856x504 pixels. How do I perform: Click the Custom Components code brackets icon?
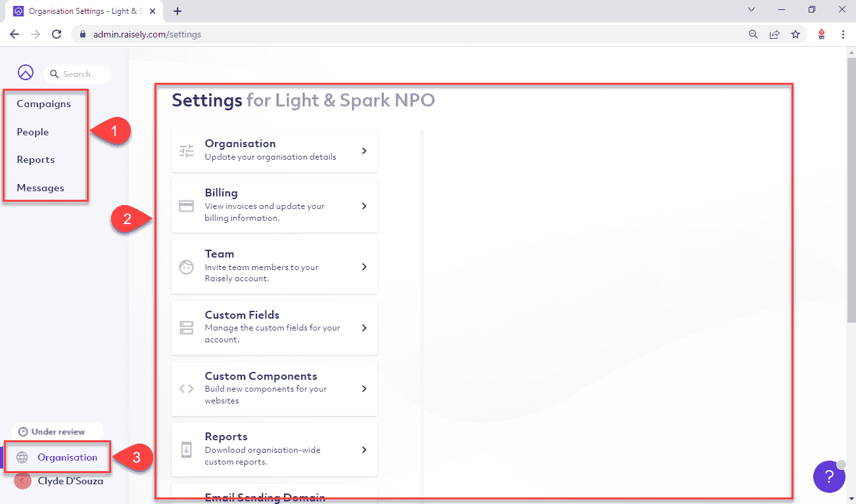[187, 388]
